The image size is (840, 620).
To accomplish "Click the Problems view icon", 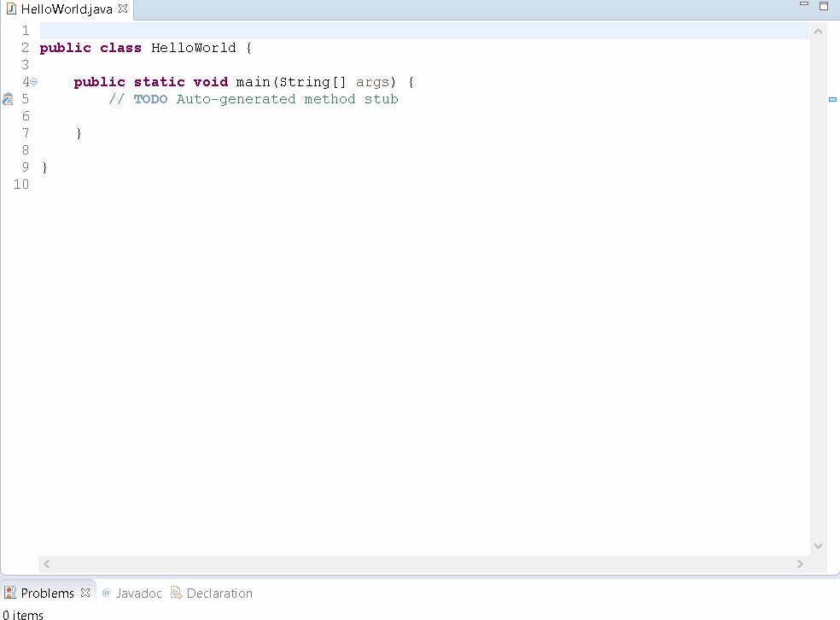I will tap(11, 592).
